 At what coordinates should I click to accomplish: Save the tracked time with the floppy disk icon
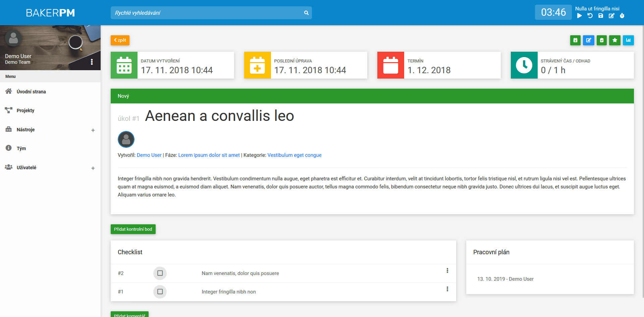601,16
